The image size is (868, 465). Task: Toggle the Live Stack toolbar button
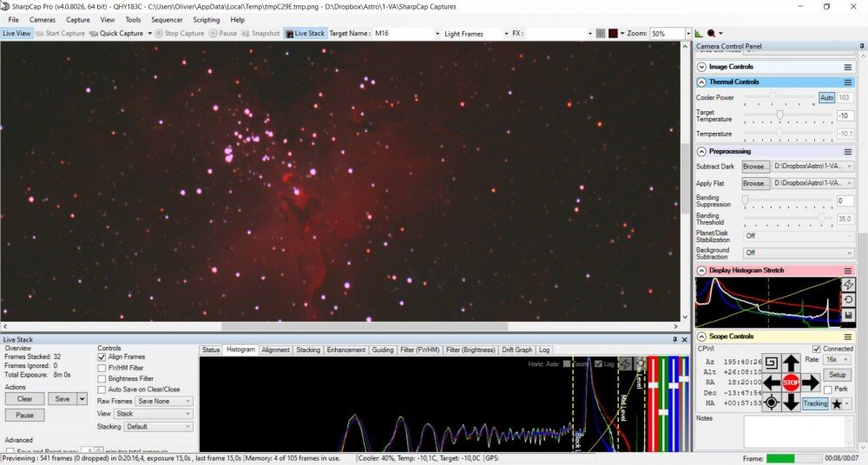(305, 33)
